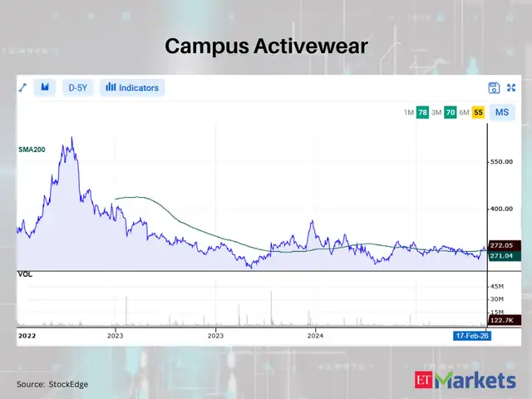
Task: Open the D-5Y timeframe selector
Action: coord(77,88)
